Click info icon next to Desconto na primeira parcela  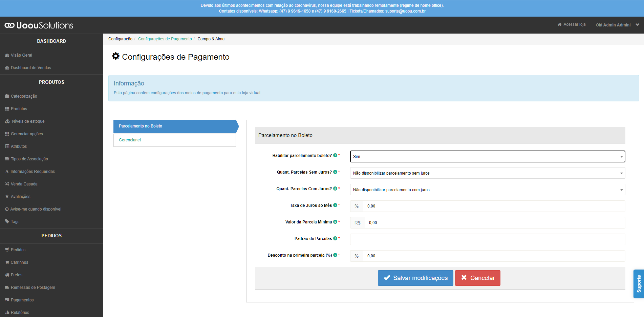335,255
